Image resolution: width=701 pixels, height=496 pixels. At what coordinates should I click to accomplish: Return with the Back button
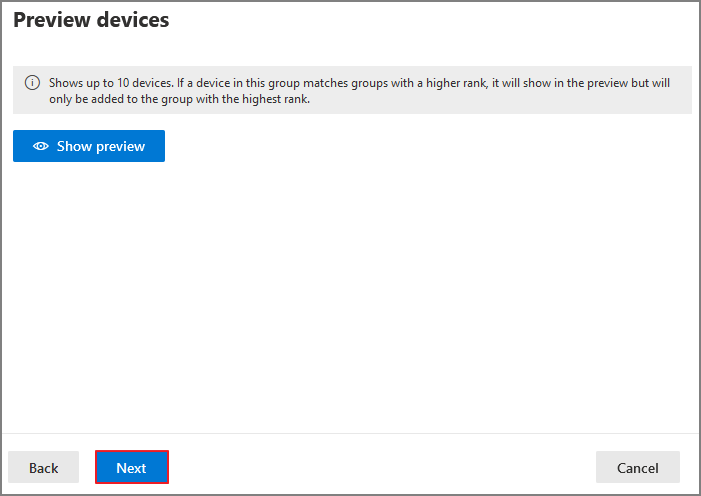pos(43,467)
